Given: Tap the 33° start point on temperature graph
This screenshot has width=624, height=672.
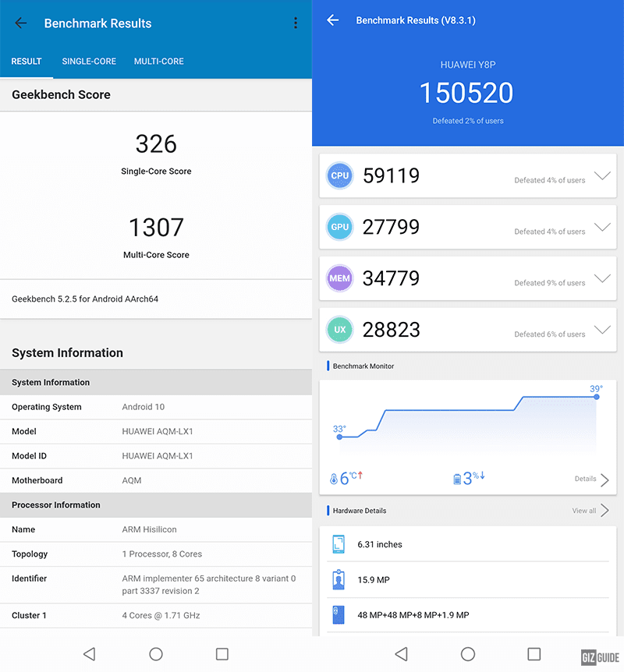Looking at the screenshot, I should coord(339,437).
